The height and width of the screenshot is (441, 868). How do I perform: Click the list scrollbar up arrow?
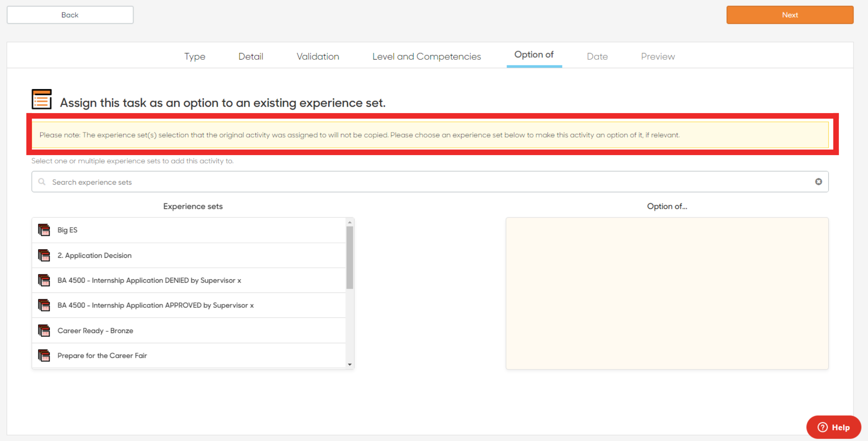[350, 222]
